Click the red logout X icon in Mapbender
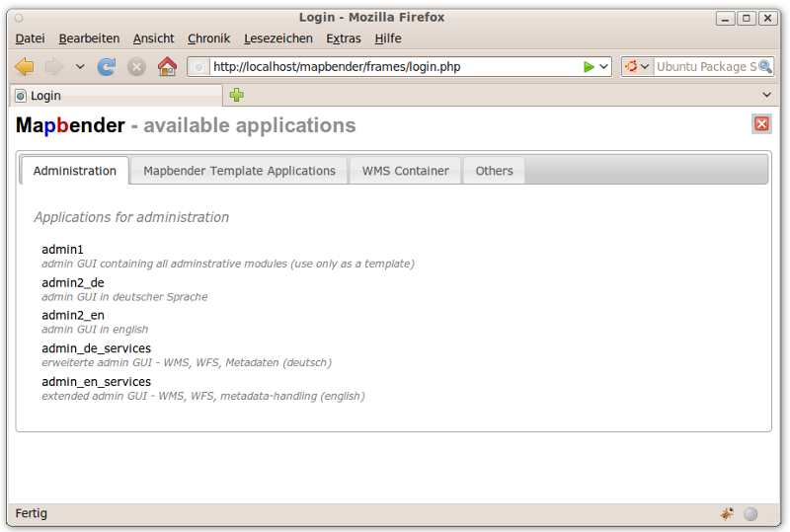Viewport: 790px width, 532px height. click(x=761, y=123)
